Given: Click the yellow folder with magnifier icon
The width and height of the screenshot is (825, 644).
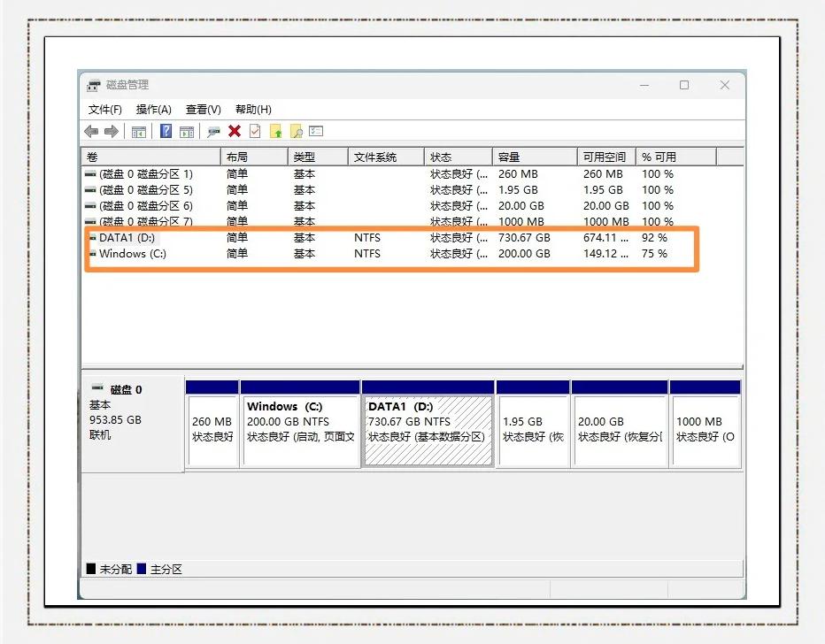Looking at the screenshot, I should click(x=297, y=132).
